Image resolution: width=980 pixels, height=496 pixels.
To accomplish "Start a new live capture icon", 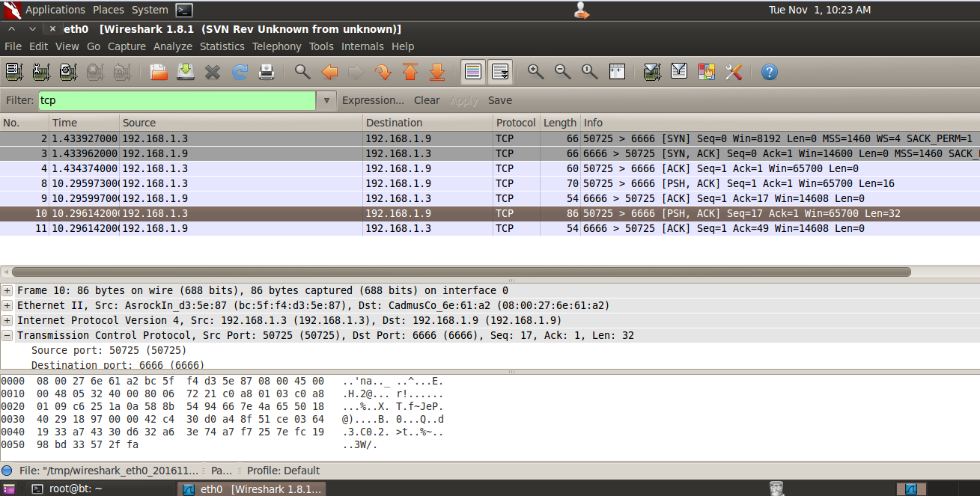I will click(68, 72).
